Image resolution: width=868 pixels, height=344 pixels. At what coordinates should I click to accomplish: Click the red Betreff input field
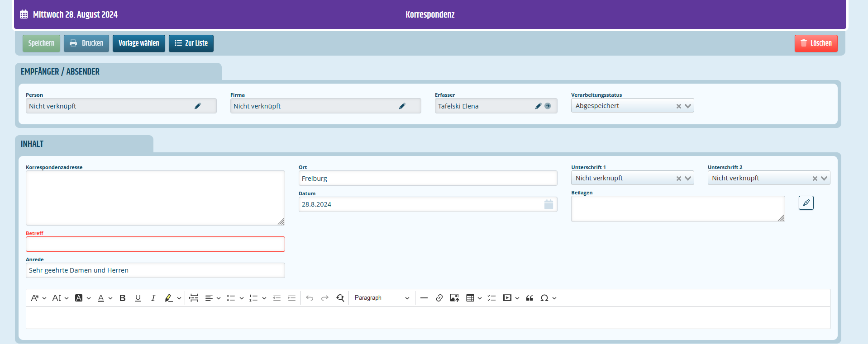[155, 244]
